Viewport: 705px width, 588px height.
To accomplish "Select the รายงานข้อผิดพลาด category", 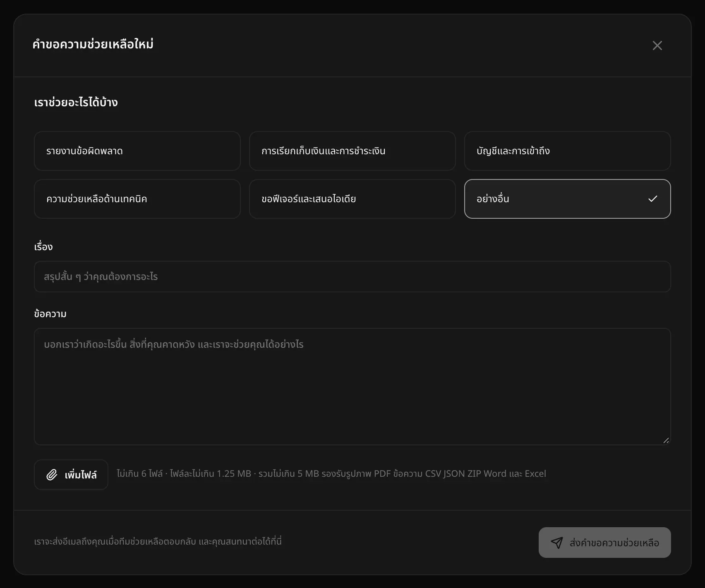I will pos(137,151).
